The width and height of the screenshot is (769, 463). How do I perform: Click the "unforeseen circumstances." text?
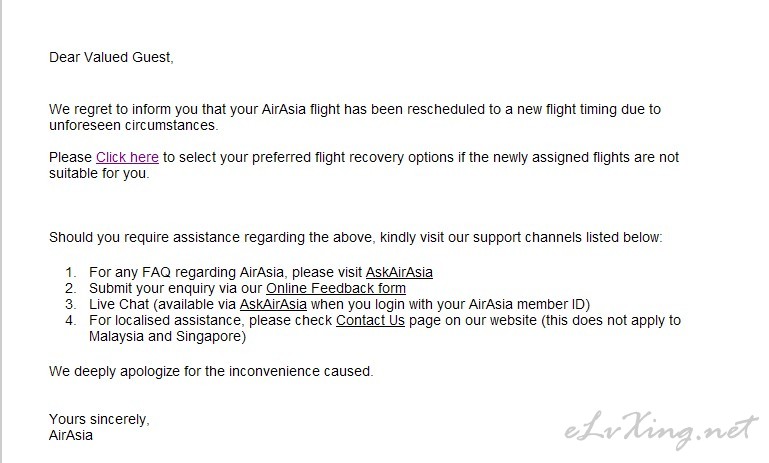[133, 126]
